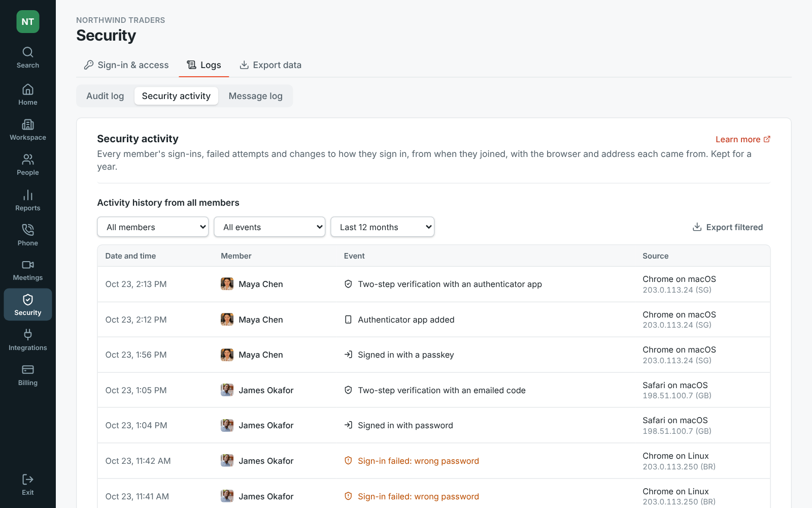Viewport: 812px width, 508px height.
Task: Switch to the Audit log view
Action: coord(105,96)
